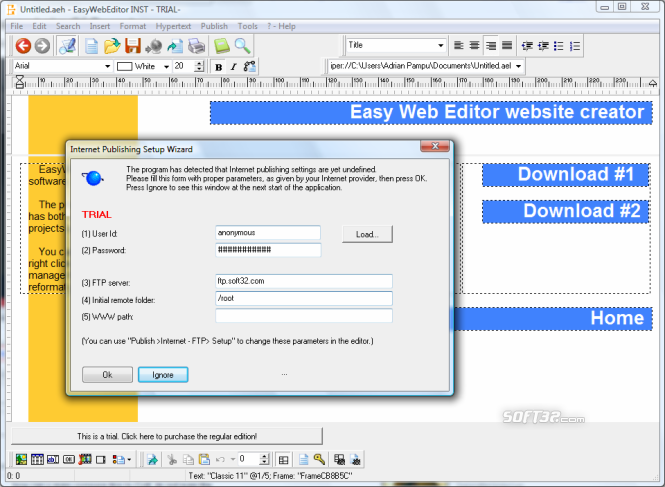665x487 pixels.
Task: Toggle the edit mode pen icon
Action: pos(67,46)
